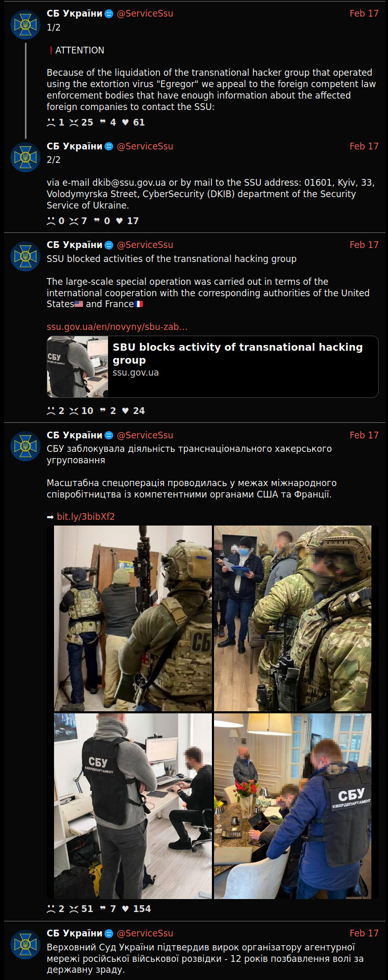Open the bit.ly/3bibXf2 short link

pos(86,517)
